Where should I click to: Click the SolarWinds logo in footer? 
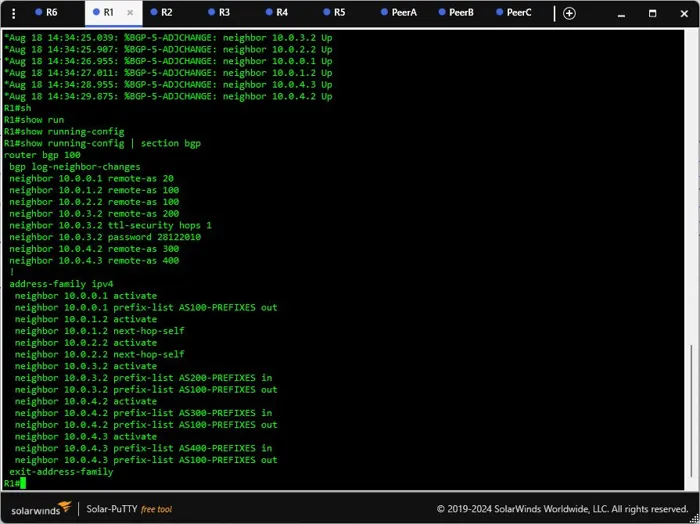[x=41, y=508]
